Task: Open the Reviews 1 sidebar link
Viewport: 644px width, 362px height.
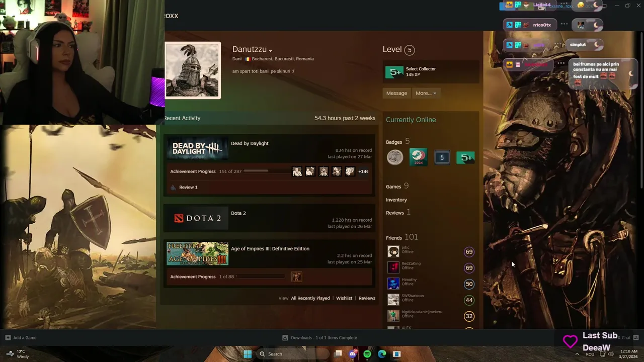Action: (398, 213)
